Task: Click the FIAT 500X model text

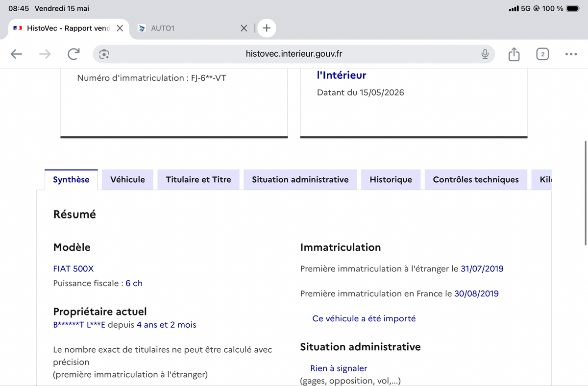Action: (x=73, y=269)
